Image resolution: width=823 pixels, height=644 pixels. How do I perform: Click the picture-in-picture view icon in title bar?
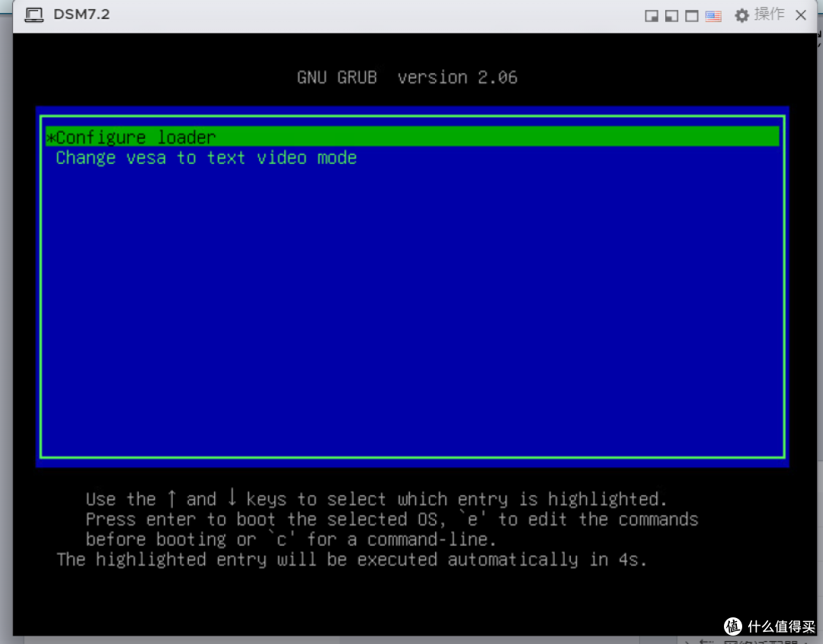(x=652, y=16)
